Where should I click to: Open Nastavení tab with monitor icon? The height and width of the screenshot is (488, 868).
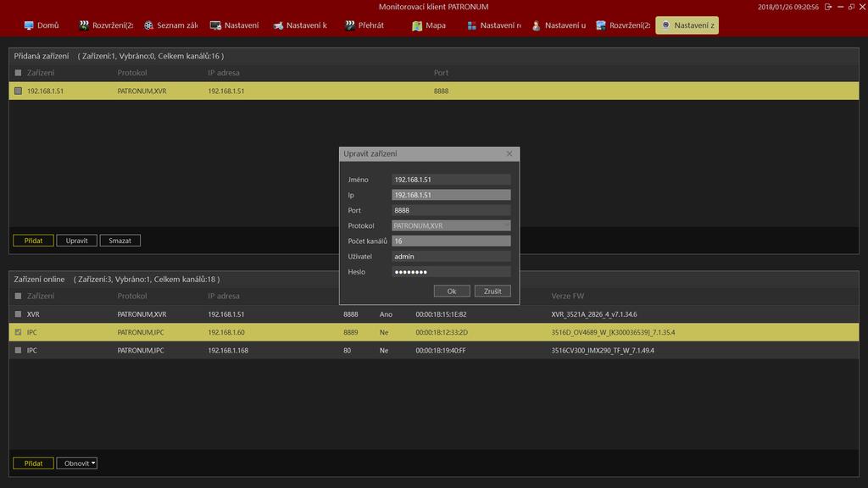click(235, 25)
